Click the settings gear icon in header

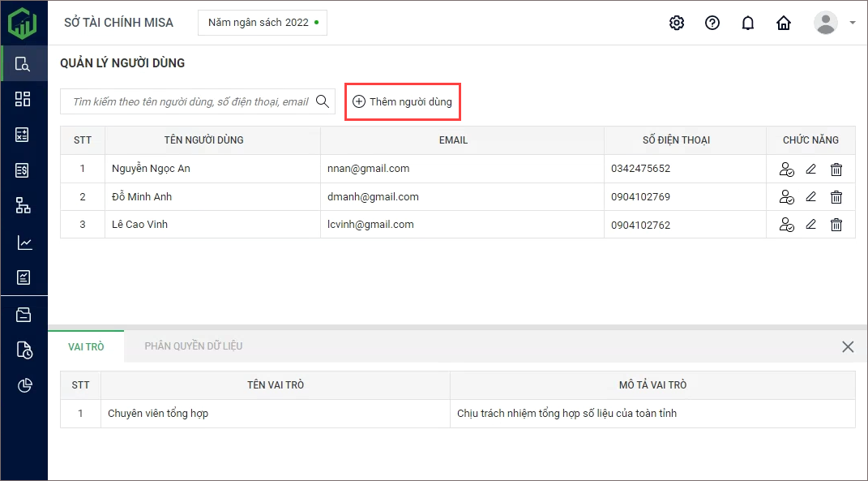pos(677,23)
